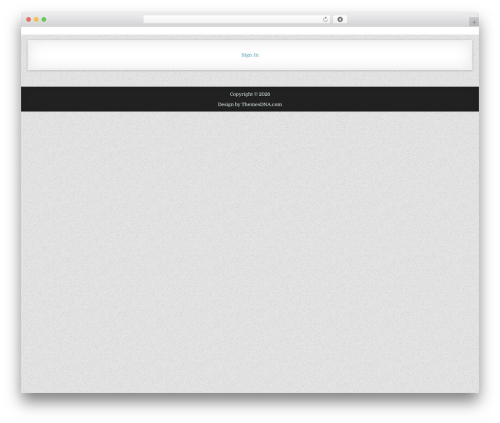Add a new tab with plus button
Image resolution: width=500 pixels, height=423 pixels.
click(474, 22)
